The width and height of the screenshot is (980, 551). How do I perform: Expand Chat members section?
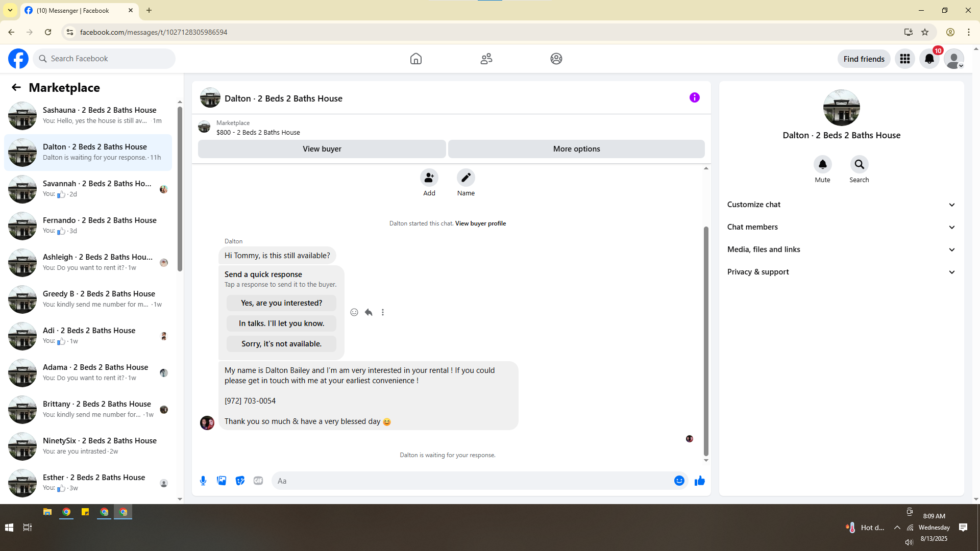(841, 227)
